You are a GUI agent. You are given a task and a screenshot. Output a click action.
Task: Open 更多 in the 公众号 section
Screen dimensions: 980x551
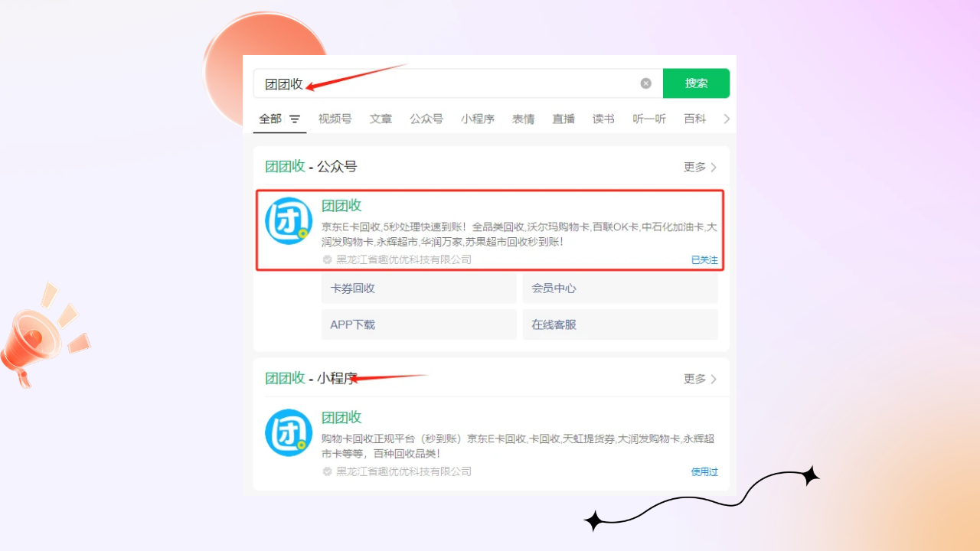pyautogui.click(x=701, y=167)
